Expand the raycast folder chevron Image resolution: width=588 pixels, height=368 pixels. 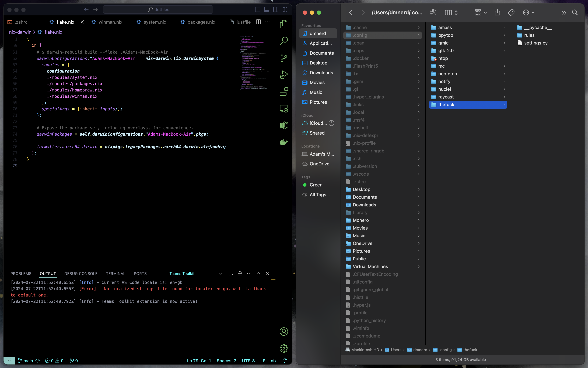(x=504, y=97)
